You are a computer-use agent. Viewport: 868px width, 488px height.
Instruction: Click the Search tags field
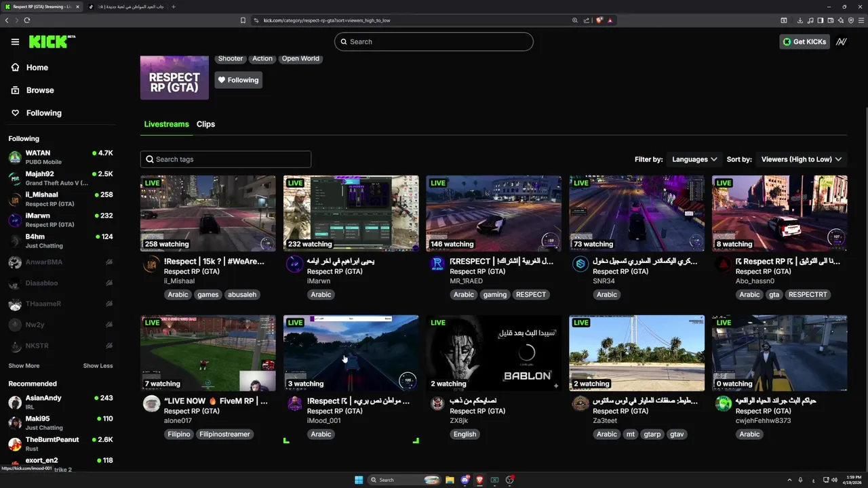[226, 159]
